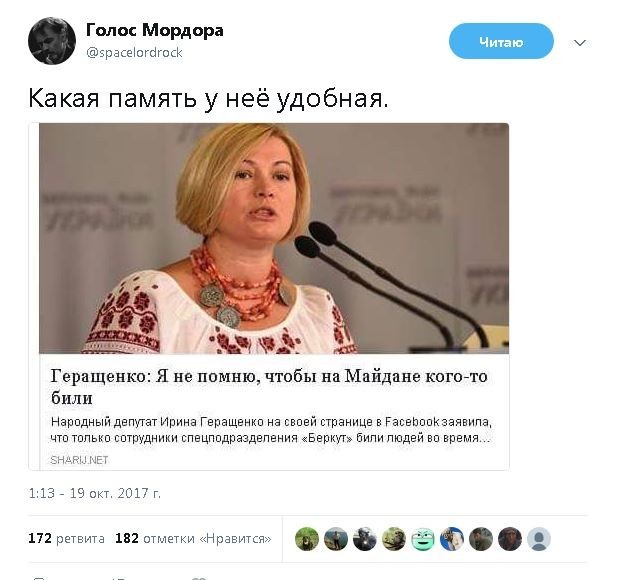620x580 pixels.
Task: Click the teal cartoon face liker avatar
Action: (x=423, y=539)
